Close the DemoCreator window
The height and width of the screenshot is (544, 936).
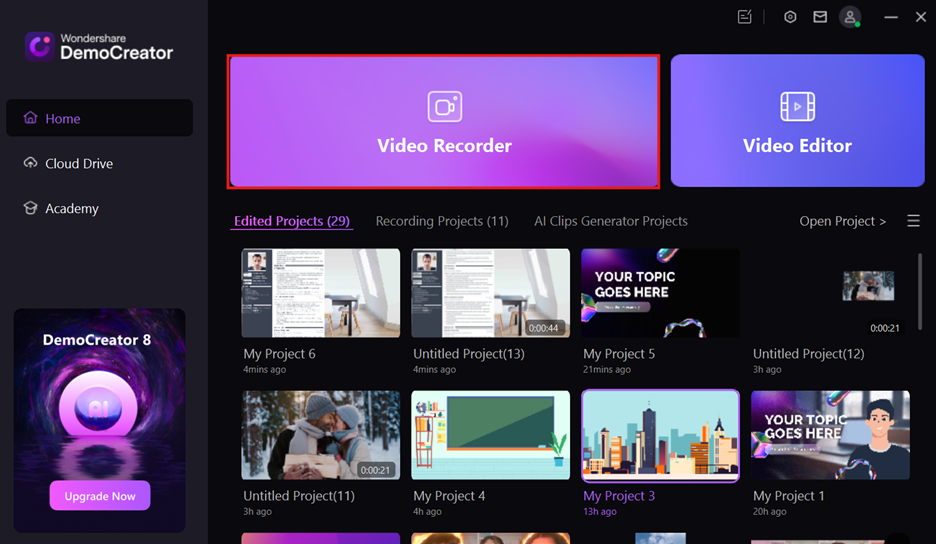coord(920,17)
